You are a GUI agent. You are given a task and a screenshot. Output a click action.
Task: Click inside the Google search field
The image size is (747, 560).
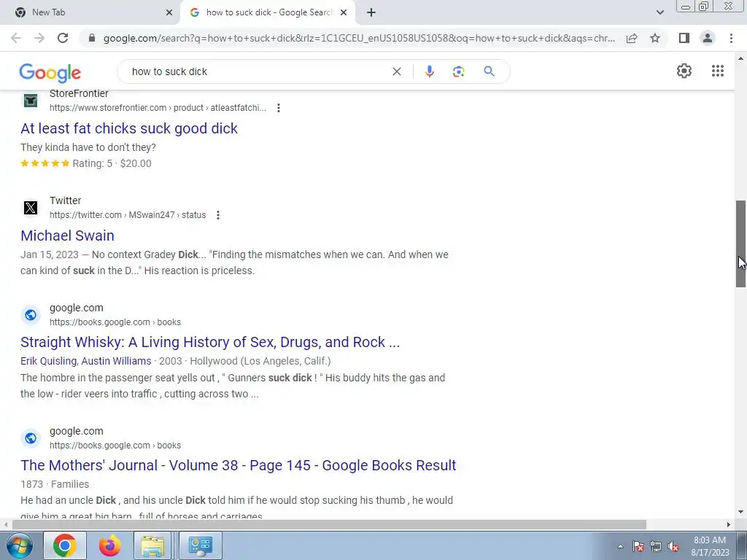pyautogui.click(x=258, y=71)
